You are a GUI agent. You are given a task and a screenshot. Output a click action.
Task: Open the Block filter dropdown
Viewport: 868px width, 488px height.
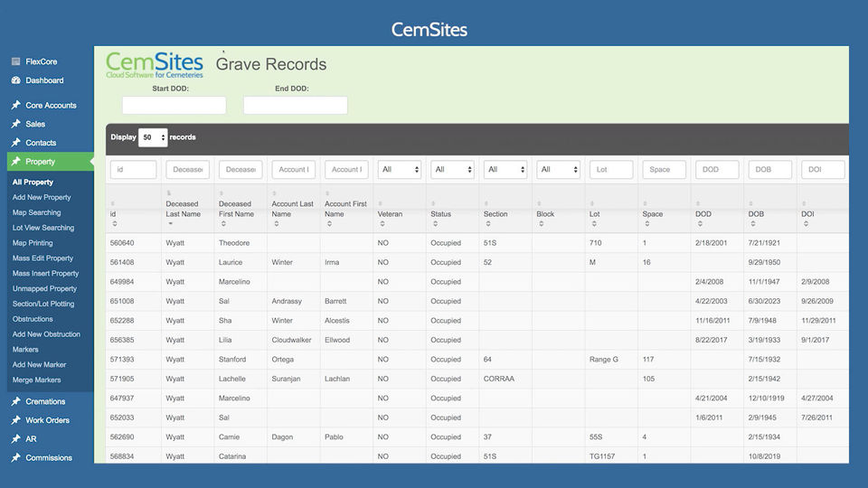[558, 169]
